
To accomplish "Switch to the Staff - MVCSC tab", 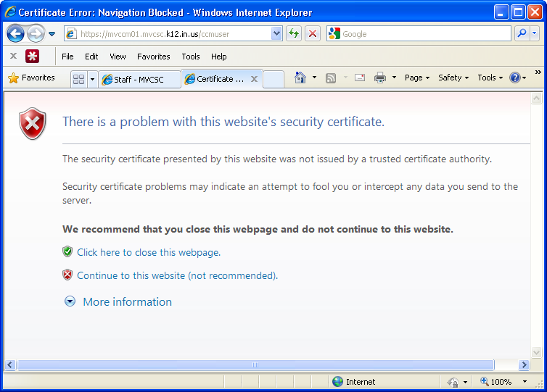I will [139, 79].
